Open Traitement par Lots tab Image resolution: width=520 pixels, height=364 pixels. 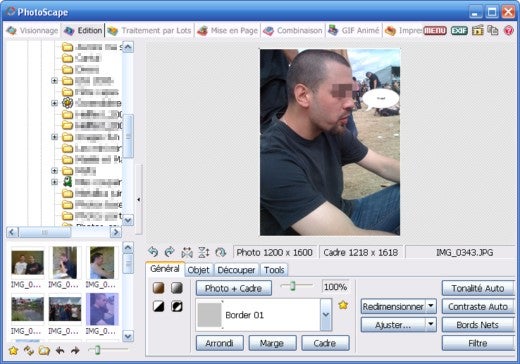pyautogui.click(x=149, y=31)
